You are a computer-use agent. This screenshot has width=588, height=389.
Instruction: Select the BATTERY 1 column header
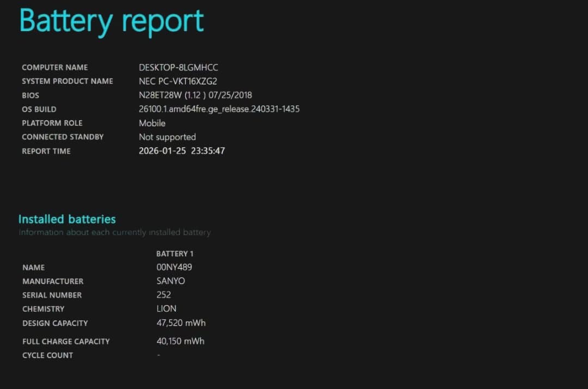175,254
